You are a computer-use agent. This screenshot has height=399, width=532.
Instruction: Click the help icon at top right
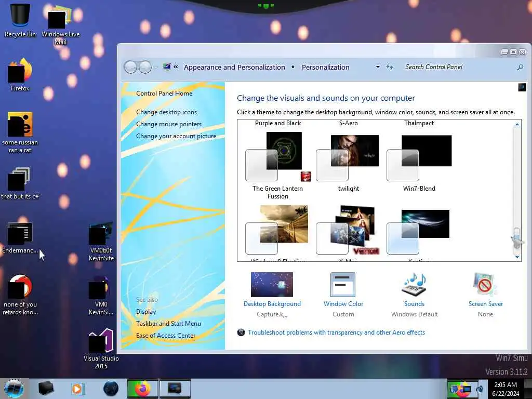522,87
